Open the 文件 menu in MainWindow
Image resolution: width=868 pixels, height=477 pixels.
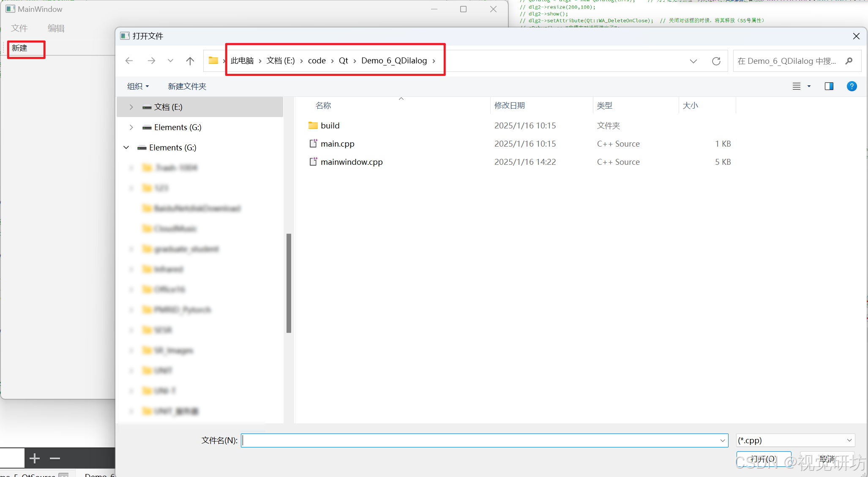19,28
